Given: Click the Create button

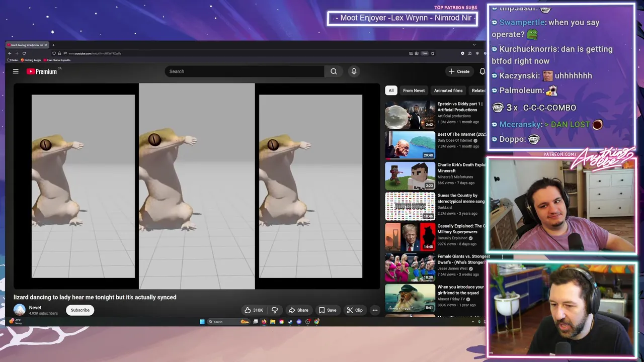Looking at the screenshot, I should (459, 71).
